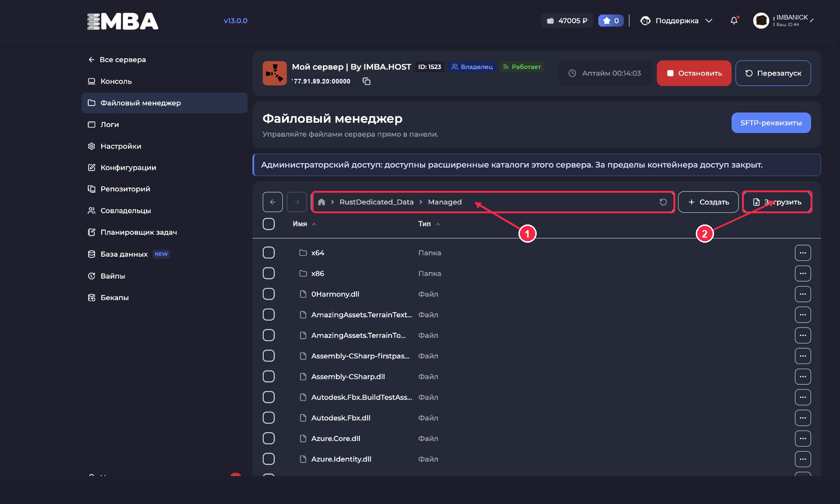This screenshot has width=840, height=504.
Task: Expand the Поддержка dropdown
Action: pos(677,21)
